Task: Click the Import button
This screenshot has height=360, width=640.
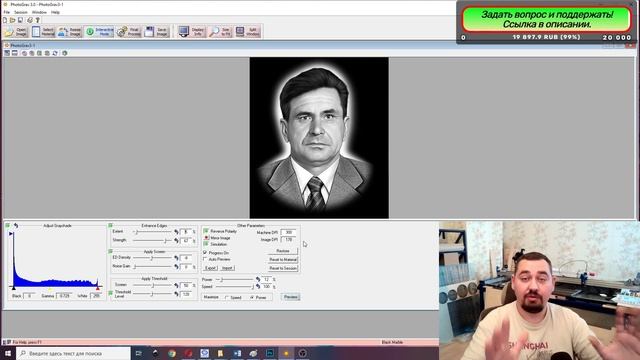Action: point(227,268)
